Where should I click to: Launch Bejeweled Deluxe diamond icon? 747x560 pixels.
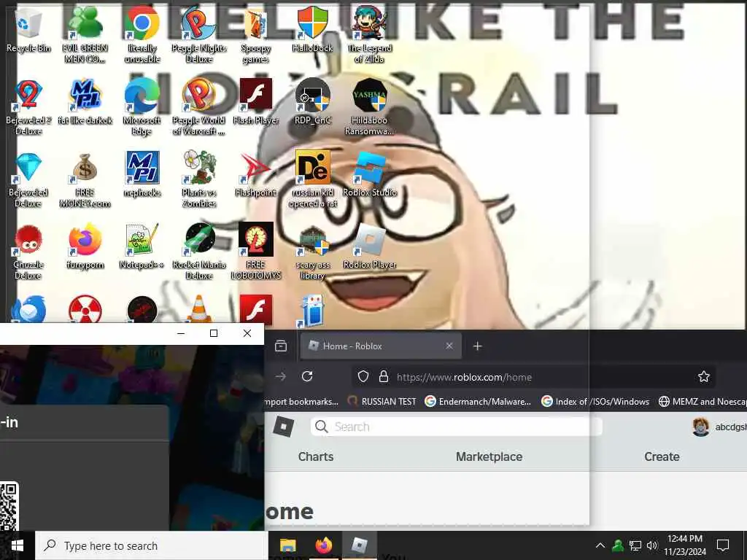point(28,180)
